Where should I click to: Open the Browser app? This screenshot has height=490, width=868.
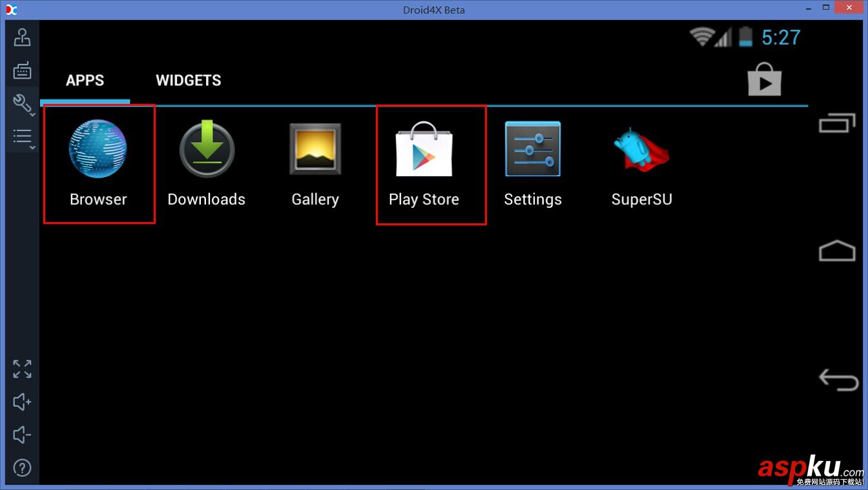coord(98,163)
